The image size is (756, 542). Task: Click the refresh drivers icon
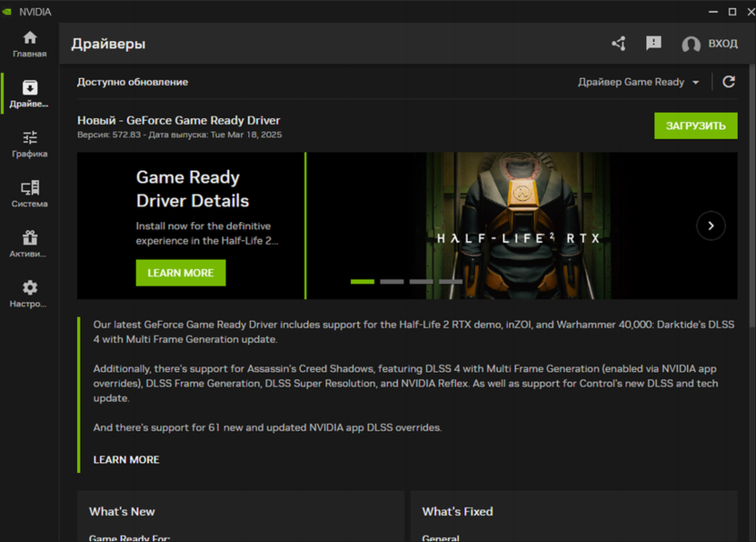(x=729, y=82)
